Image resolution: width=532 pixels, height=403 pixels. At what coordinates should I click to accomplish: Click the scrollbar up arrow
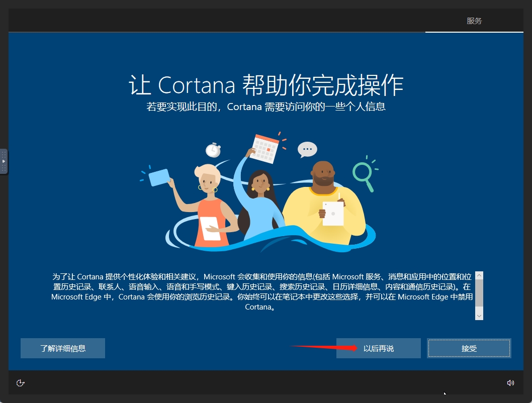coord(479,275)
